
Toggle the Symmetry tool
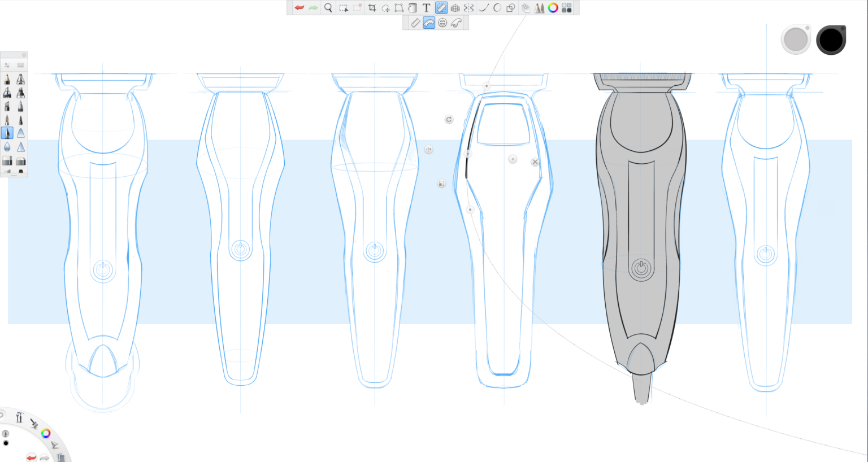[x=468, y=8]
